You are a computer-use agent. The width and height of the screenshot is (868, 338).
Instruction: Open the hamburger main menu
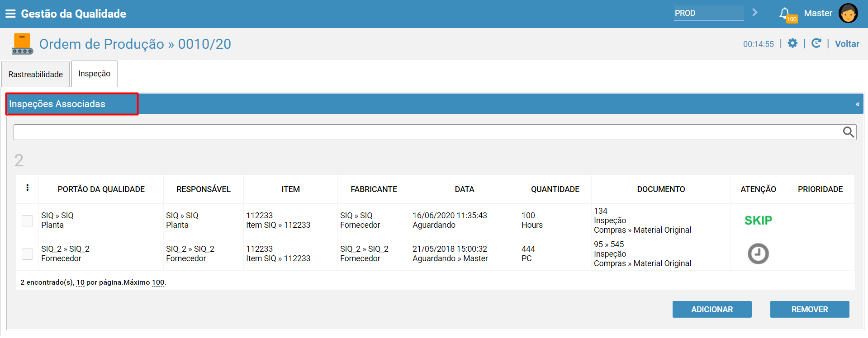click(10, 14)
